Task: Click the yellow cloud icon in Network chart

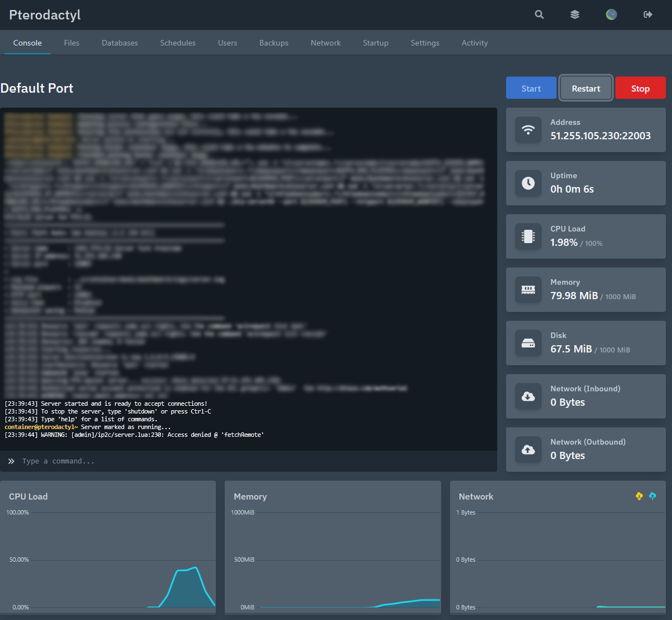Action: pos(639,496)
